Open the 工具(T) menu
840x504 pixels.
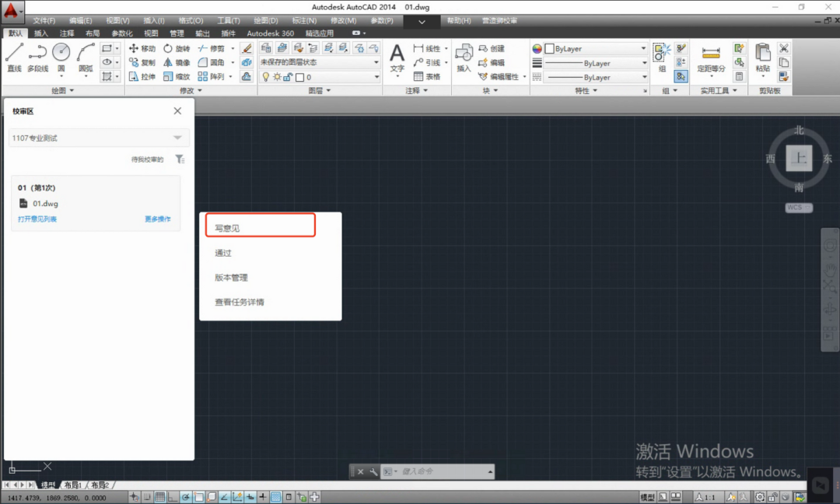228,20
